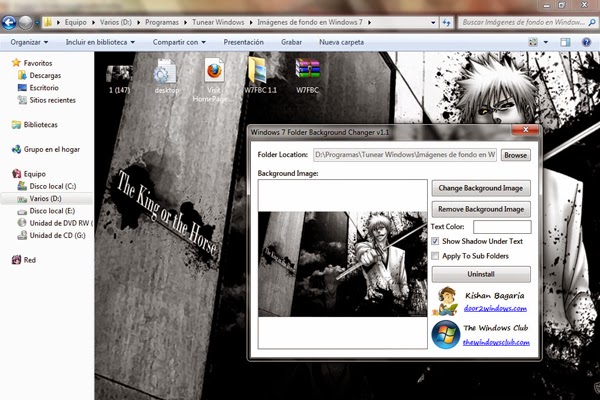Click the Explorer forward arrow button

(x=26, y=23)
